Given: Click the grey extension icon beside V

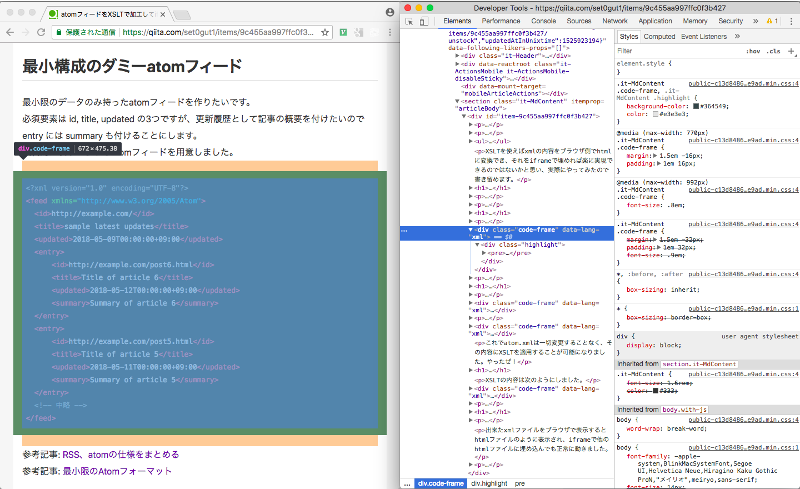Looking at the screenshot, I should (359, 32).
